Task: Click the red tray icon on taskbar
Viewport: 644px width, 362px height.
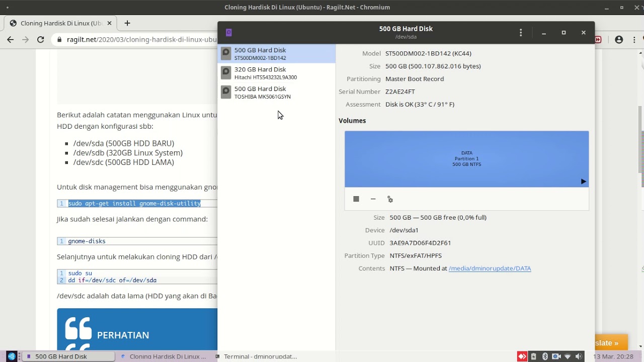Action: tap(522, 356)
